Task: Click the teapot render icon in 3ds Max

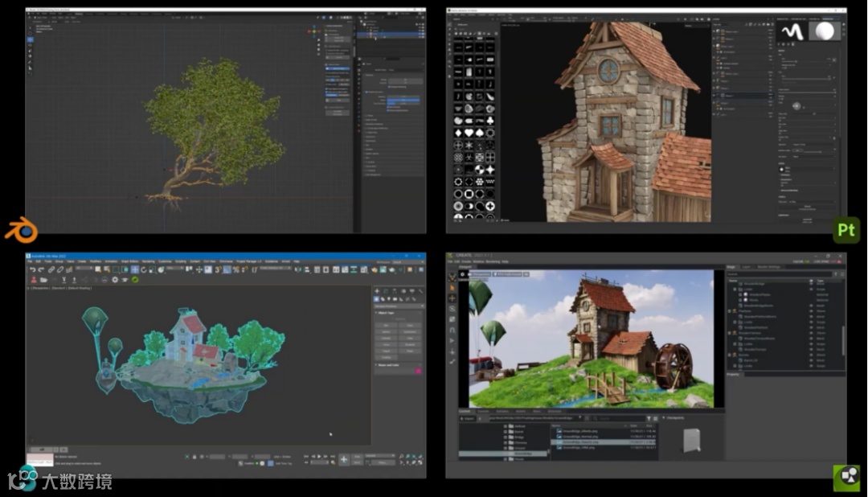Action: (x=392, y=269)
